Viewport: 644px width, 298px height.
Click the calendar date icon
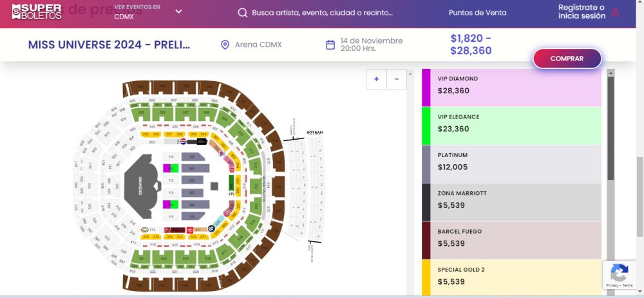330,45
